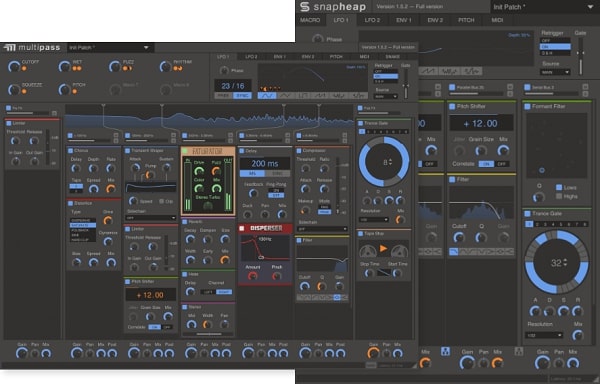Click the MS button in the Delay module
The width and height of the screenshot is (600, 384).
[x=252, y=174]
